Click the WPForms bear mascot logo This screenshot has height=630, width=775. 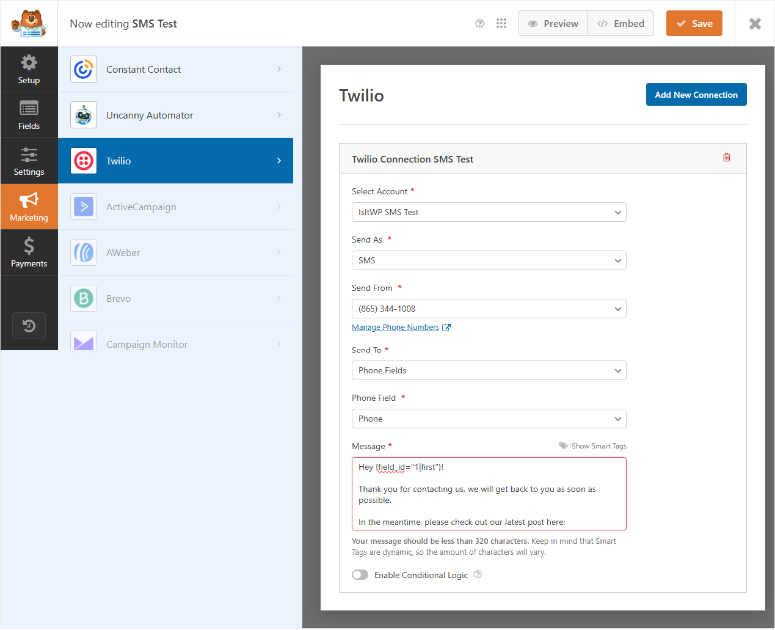(29, 24)
